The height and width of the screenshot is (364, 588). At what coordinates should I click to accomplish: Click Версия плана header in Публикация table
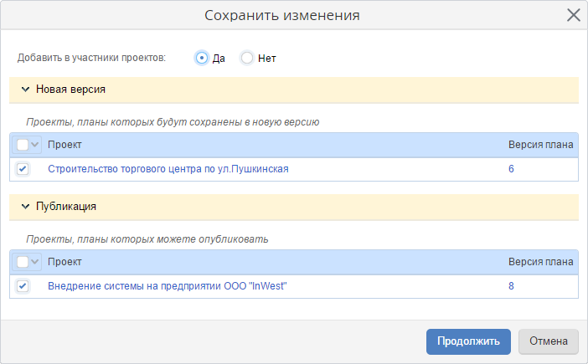pyautogui.click(x=540, y=262)
